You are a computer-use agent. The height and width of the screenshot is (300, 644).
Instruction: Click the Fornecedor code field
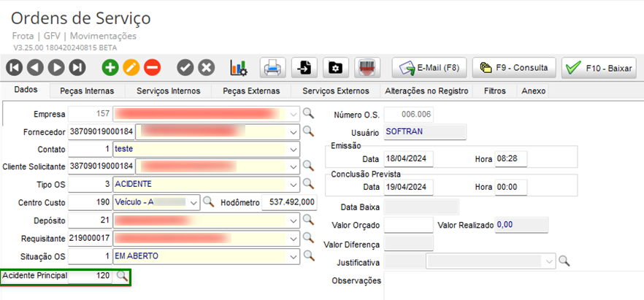pyautogui.click(x=101, y=132)
